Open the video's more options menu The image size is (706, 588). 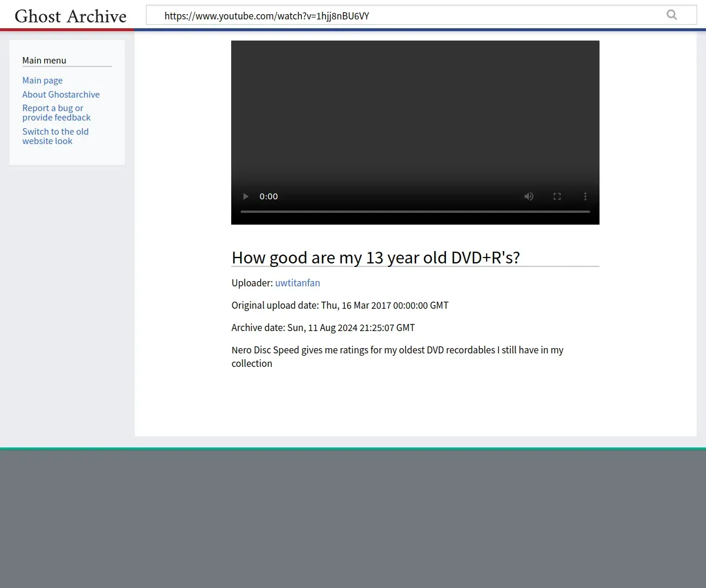[x=585, y=196]
